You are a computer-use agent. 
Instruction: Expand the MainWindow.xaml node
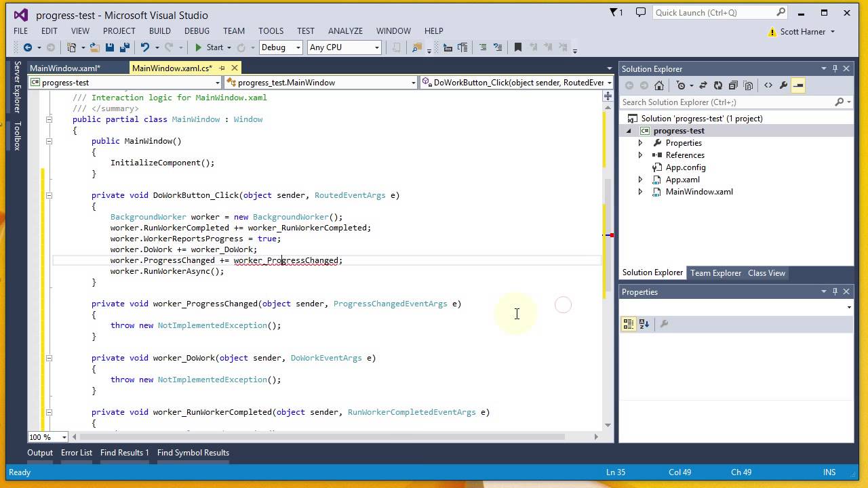pyautogui.click(x=640, y=192)
